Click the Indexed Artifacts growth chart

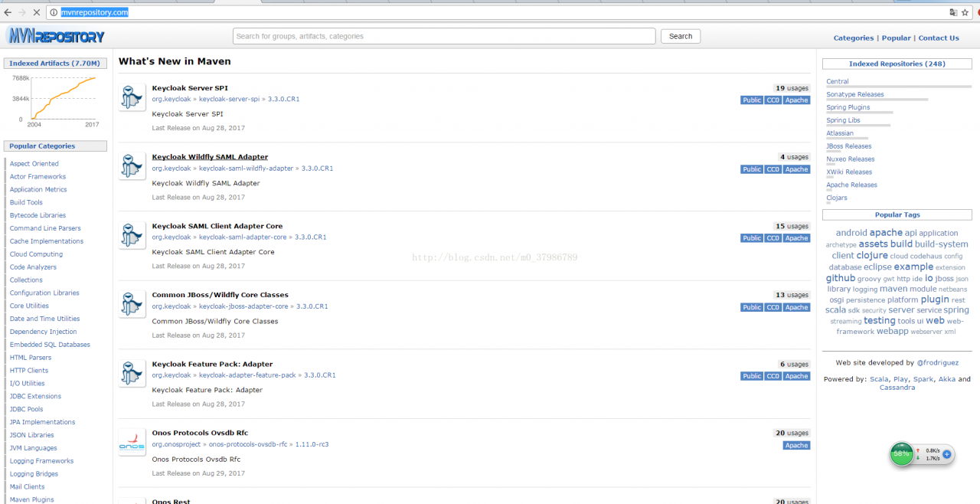[55, 100]
